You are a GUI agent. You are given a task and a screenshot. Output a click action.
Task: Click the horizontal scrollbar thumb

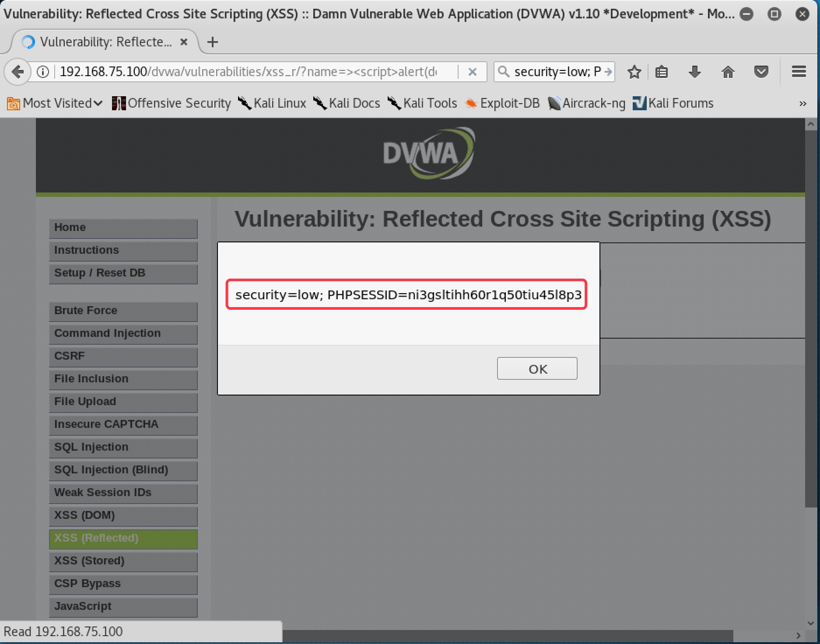[508, 635]
